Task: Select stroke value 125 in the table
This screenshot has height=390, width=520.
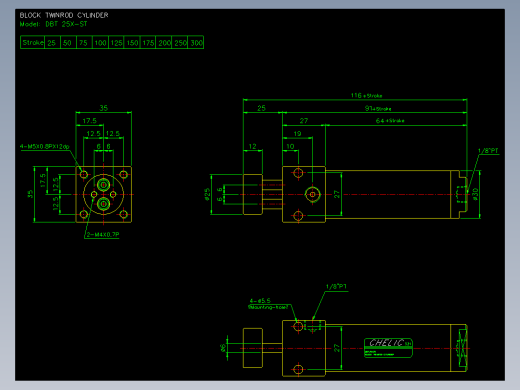Action: pyautogui.click(x=116, y=43)
